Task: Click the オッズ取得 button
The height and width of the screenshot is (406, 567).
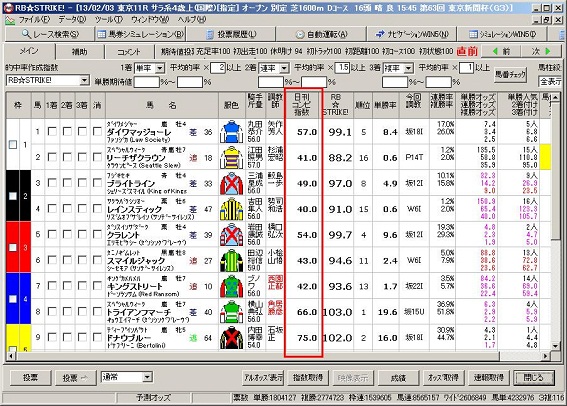Action: pos(444,378)
